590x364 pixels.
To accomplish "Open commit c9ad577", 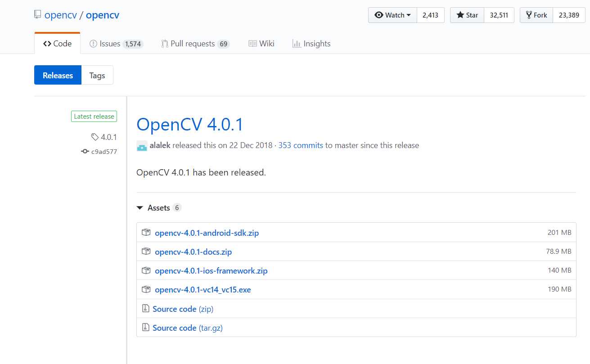I will point(104,152).
